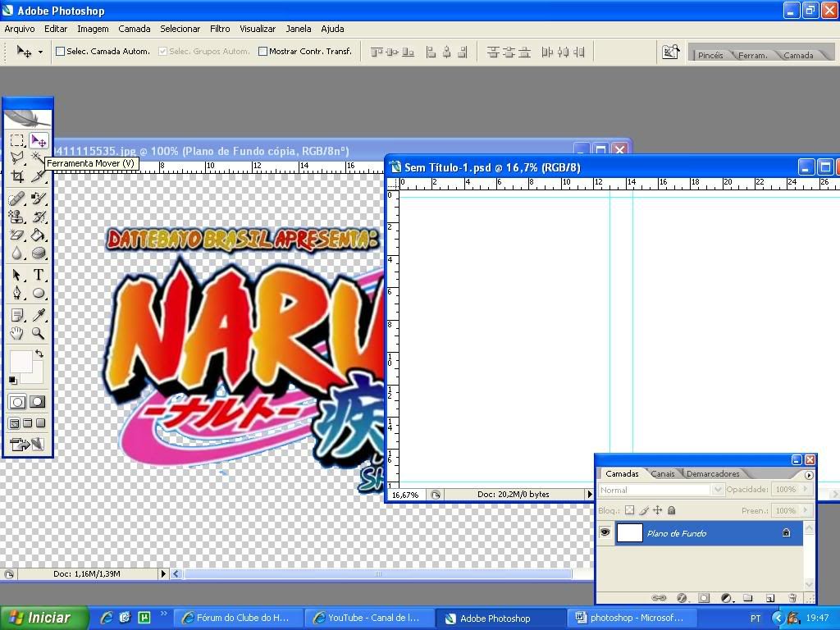The height and width of the screenshot is (630, 840).
Task: Enable the Selec. Camada Autom. checkbox
Action: click(x=60, y=52)
